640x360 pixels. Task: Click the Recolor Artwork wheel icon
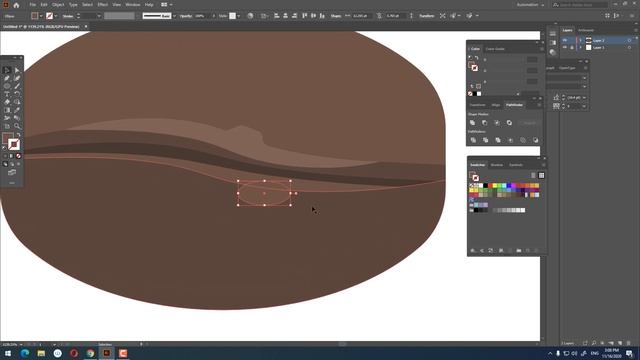click(250, 16)
